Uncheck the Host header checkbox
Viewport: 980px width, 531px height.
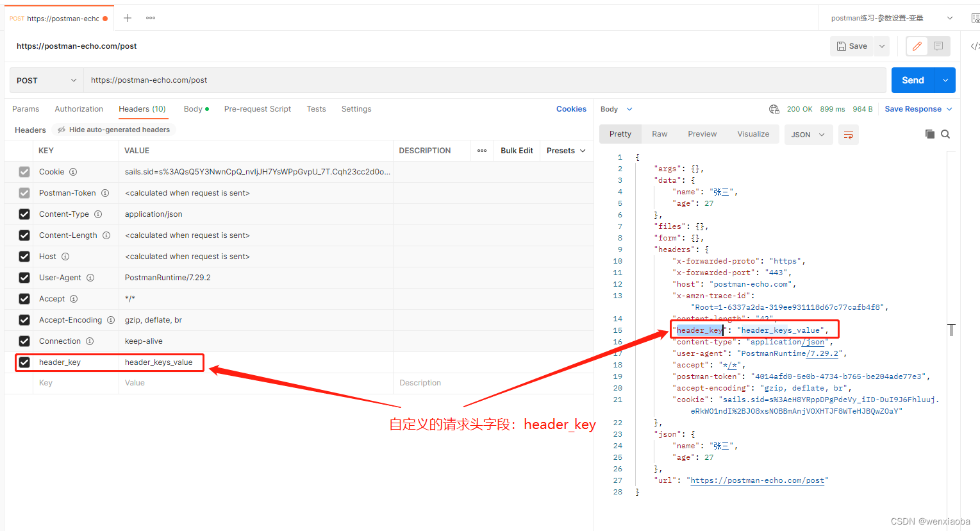point(24,257)
